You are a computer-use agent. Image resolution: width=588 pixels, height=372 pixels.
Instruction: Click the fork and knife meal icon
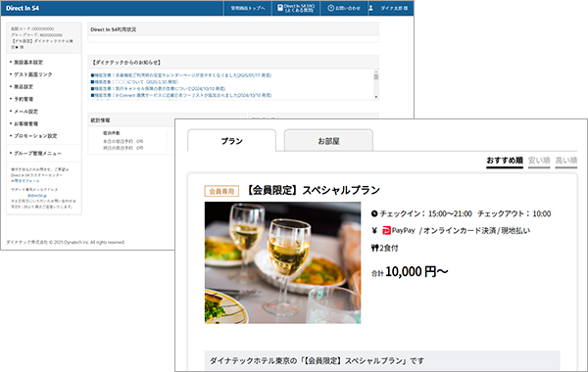pyautogui.click(x=374, y=248)
